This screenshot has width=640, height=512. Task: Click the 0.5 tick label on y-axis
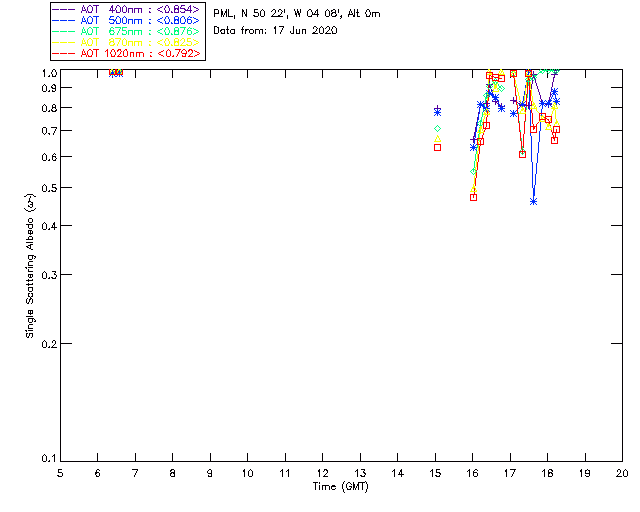pos(48,188)
